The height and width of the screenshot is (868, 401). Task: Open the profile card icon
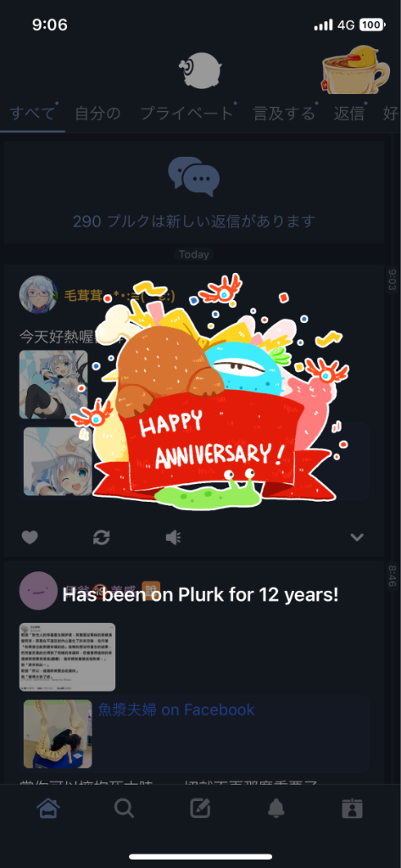point(353,809)
